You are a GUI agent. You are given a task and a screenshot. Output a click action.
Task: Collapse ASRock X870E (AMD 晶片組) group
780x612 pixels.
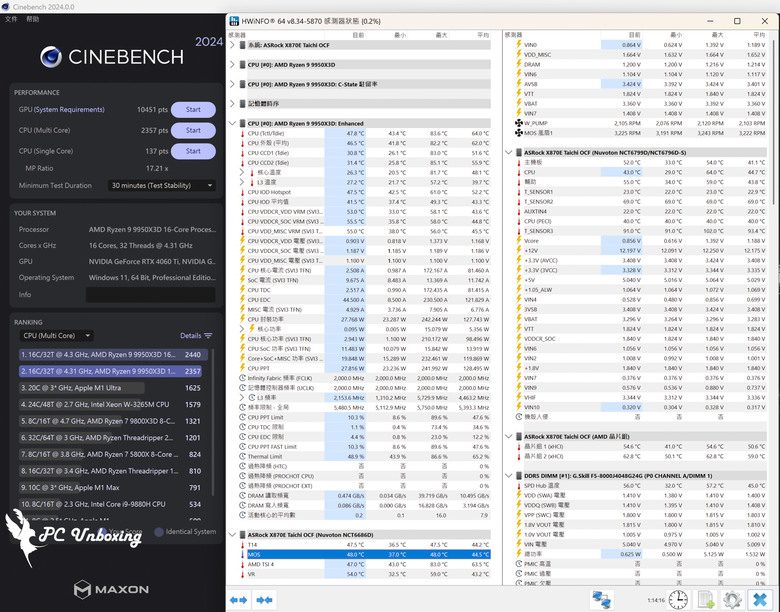(x=508, y=436)
